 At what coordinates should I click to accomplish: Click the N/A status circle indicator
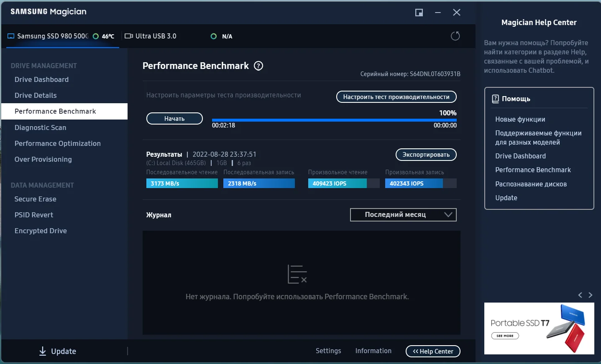click(x=214, y=36)
